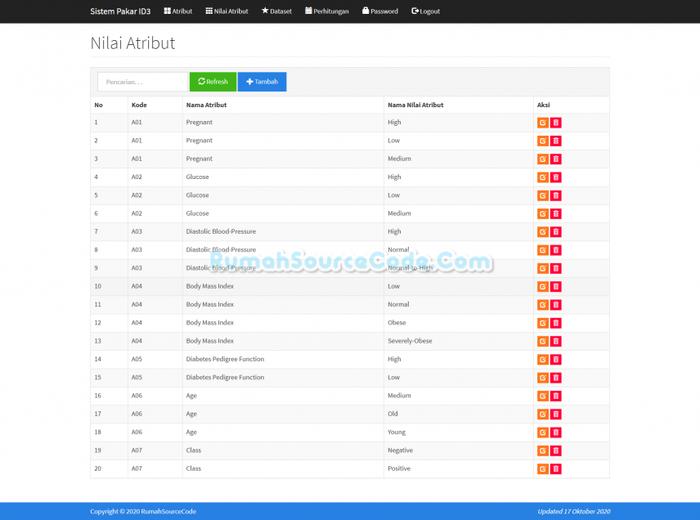Click the blue Tambah button
700x520 pixels.
[x=262, y=82]
